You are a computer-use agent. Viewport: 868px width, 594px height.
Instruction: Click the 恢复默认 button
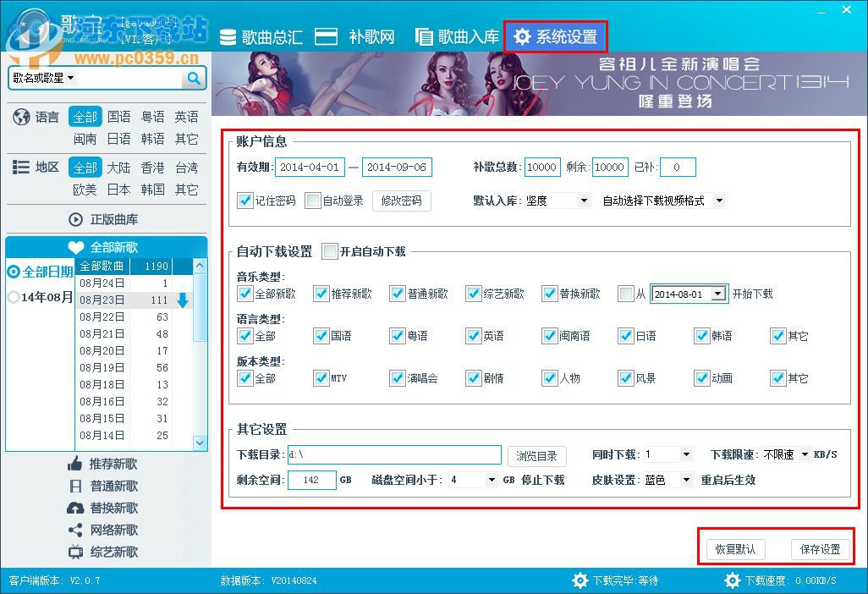click(734, 548)
